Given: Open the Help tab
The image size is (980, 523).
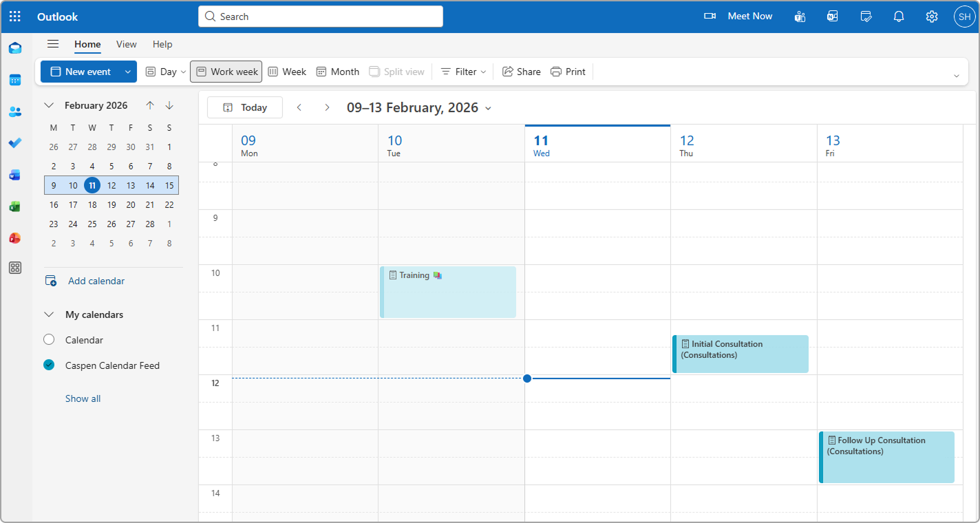Looking at the screenshot, I should [x=162, y=44].
